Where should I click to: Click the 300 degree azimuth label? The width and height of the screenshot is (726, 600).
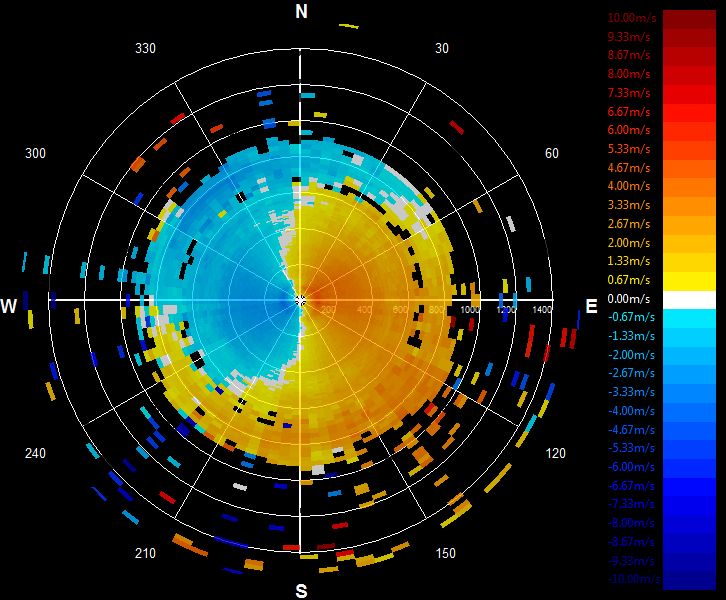[x=35, y=153]
